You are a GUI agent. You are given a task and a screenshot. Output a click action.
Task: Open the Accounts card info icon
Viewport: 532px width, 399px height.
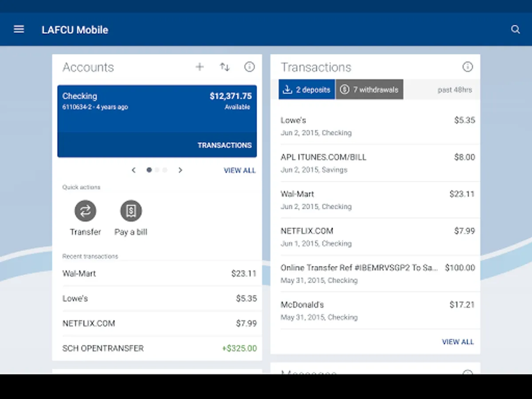tap(250, 67)
